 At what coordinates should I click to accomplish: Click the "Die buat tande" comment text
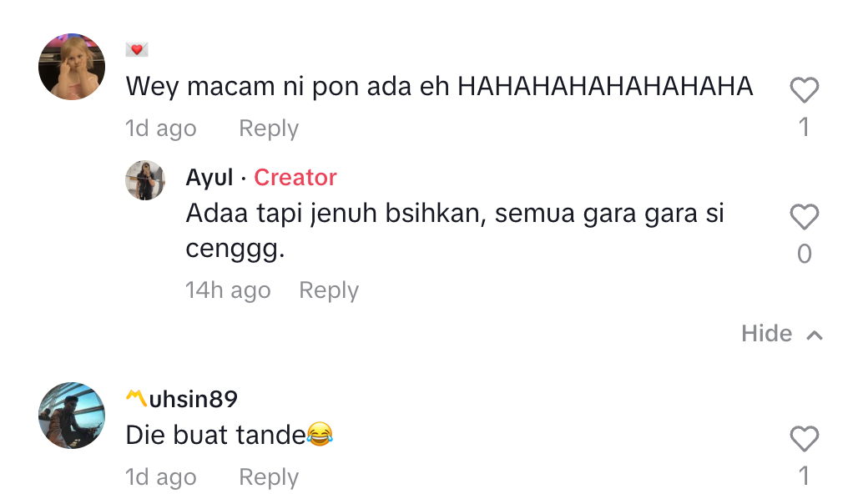click(x=215, y=436)
